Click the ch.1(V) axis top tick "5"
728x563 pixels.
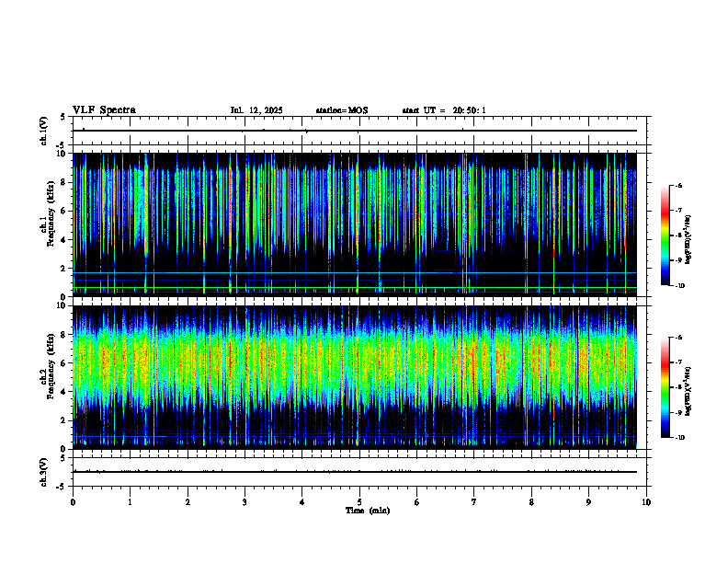[x=63, y=117]
